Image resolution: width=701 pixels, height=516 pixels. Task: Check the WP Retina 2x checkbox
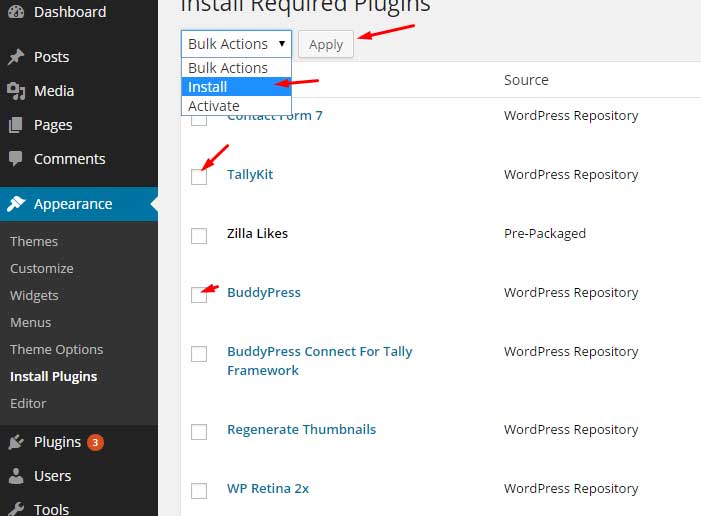199,491
